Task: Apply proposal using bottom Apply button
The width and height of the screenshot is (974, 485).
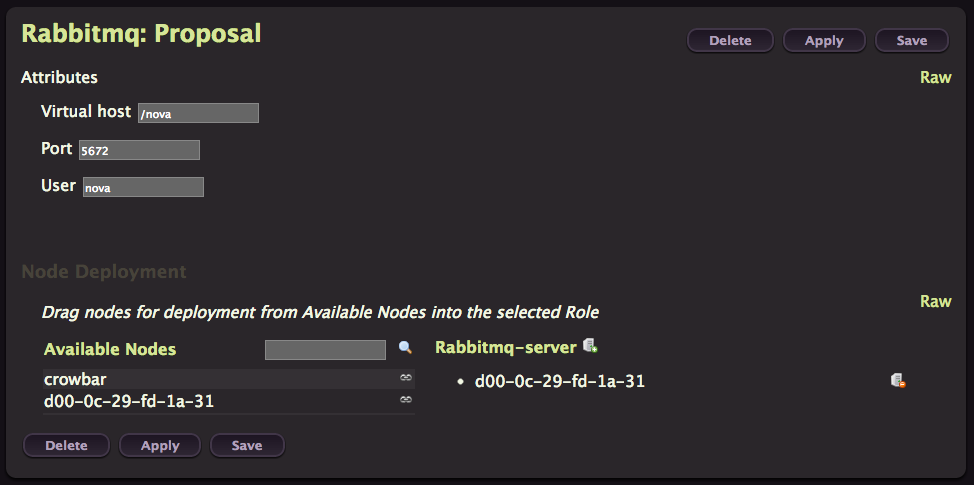Action: click(x=160, y=446)
